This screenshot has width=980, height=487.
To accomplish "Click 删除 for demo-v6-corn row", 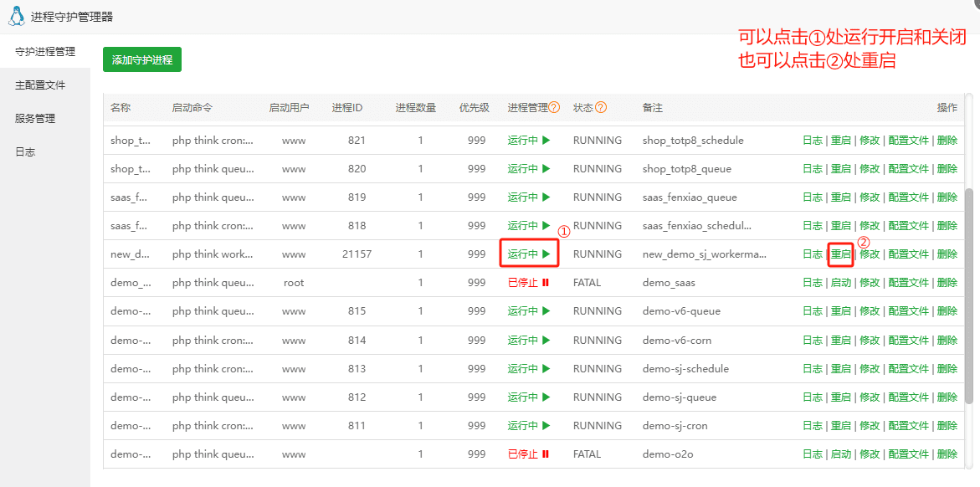I will pyautogui.click(x=947, y=341).
